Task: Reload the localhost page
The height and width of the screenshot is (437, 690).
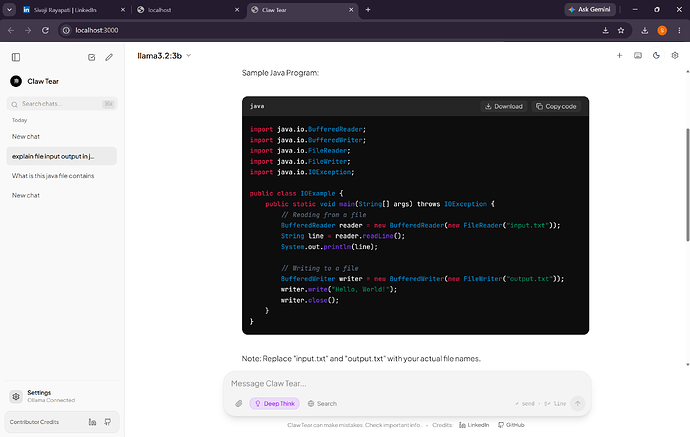Action: [x=45, y=30]
